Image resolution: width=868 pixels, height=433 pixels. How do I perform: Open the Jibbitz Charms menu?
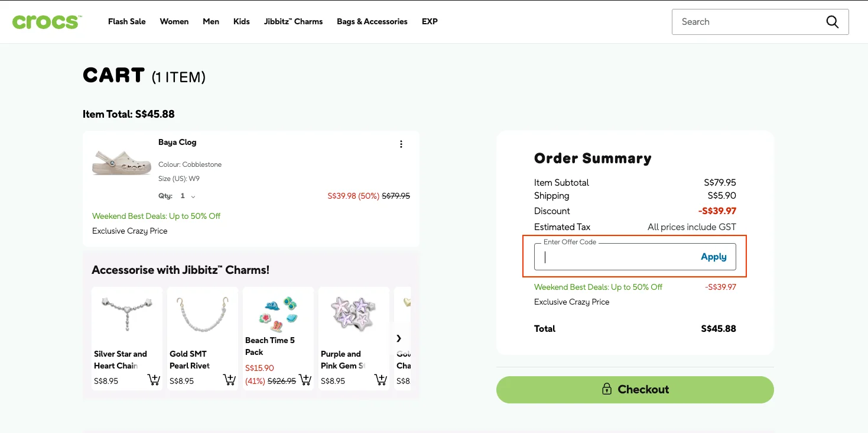pyautogui.click(x=294, y=22)
